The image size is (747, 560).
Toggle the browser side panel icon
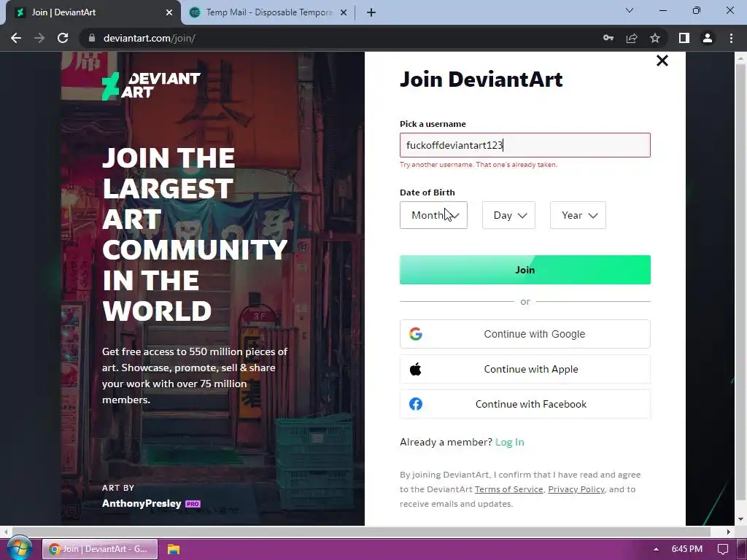[684, 38]
